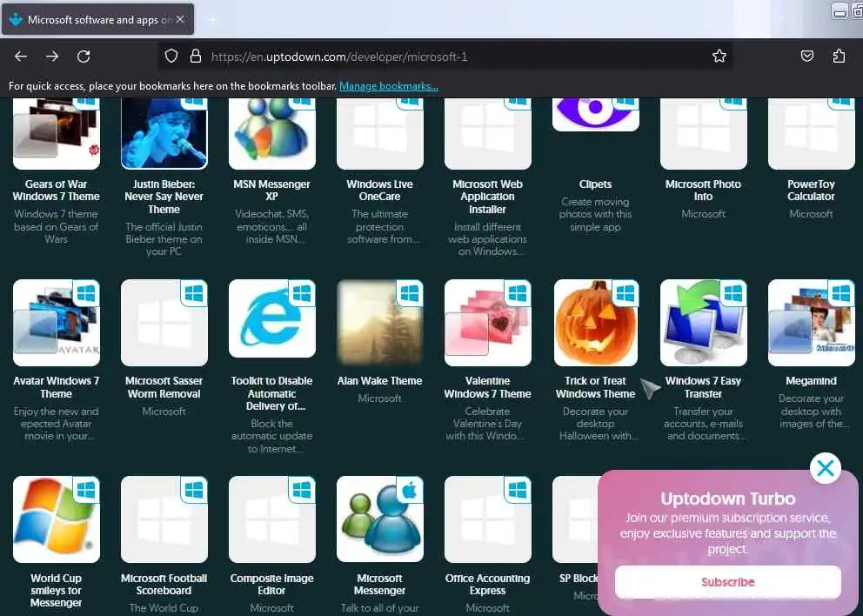Open the Manage bookmarks link
This screenshot has width=863, height=616.
pyautogui.click(x=389, y=86)
